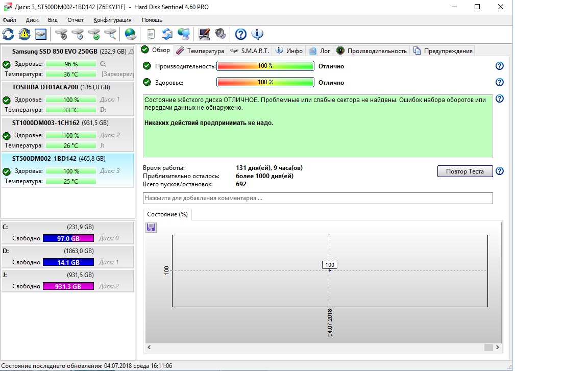Click the 100% Здоровье bar in overview
588x371 pixels.
265,83
